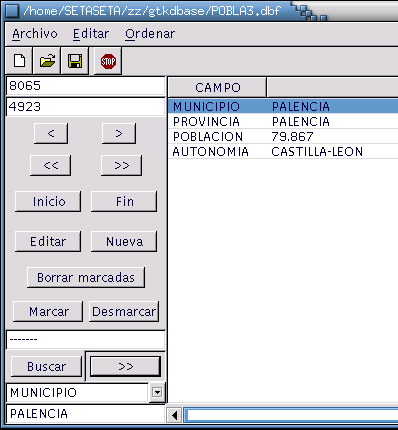Click the New file toolbar icon
398x430 pixels.
point(19,61)
